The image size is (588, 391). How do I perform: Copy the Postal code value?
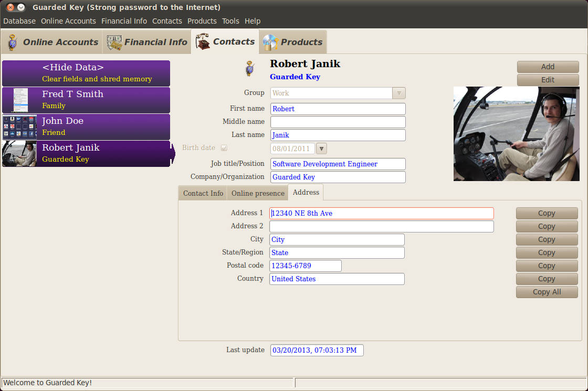tap(547, 266)
